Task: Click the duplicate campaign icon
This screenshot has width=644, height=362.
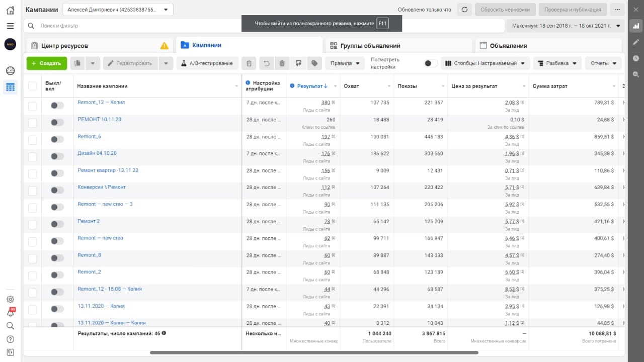Action: (77, 63)
